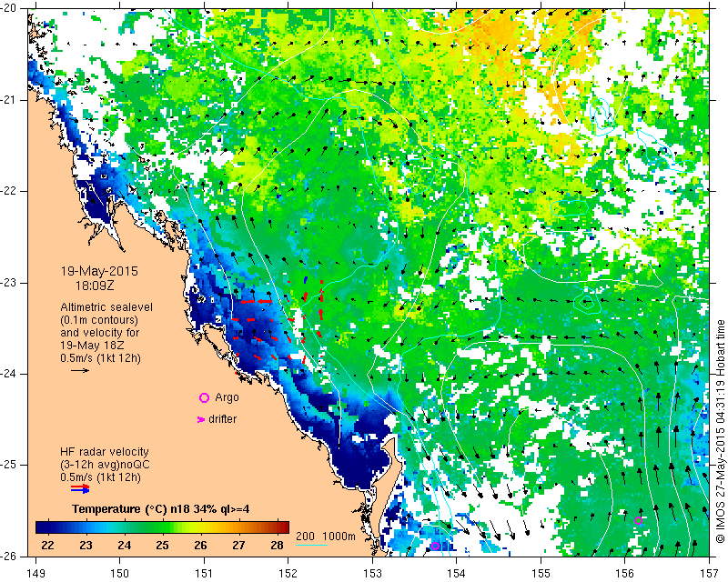The height and width of the screenshot is (582, 728).
Task: Click latitude axis label -25
Action: point(8,465)
